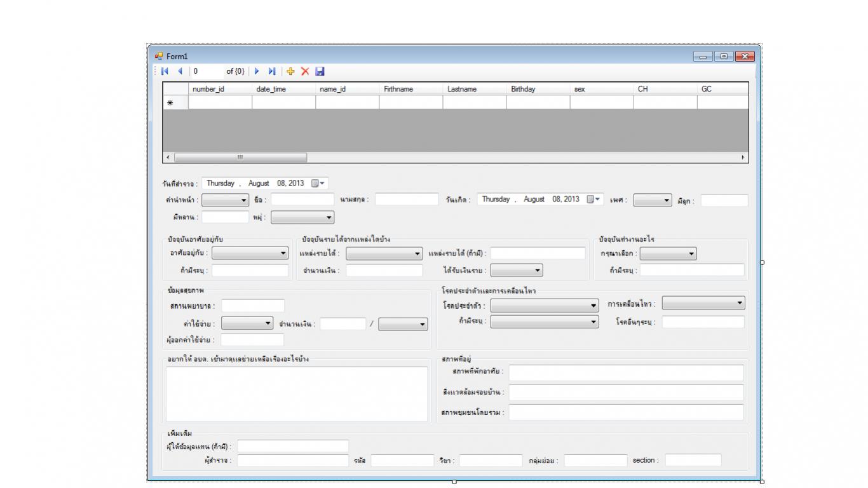The width and height of the screenshot is (868, 488).
Task: Click the วิชา subject field
Action: click(x=491, y=461)
